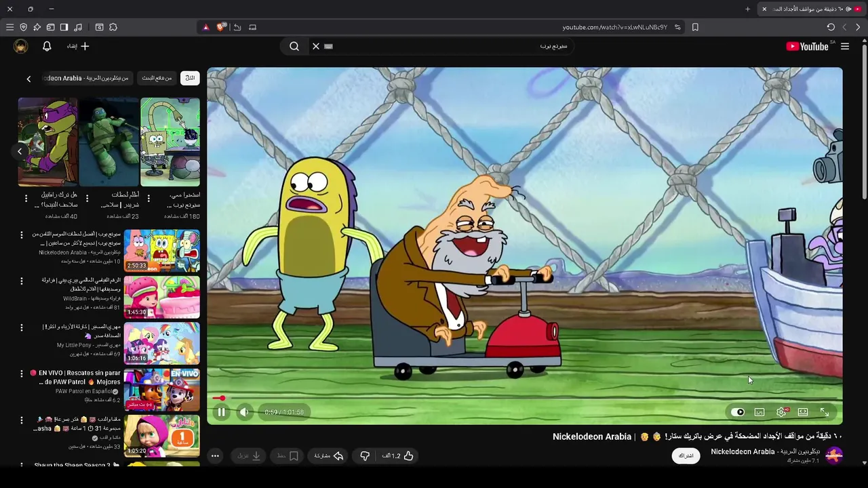This screenshot has height=488, width=868.
Task: Enter full screen using the expand icon
Action: tap(825, 412)
